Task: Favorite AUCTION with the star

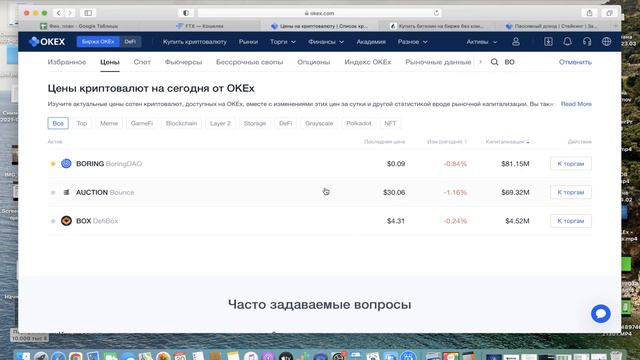Action: tap(53, 192)
